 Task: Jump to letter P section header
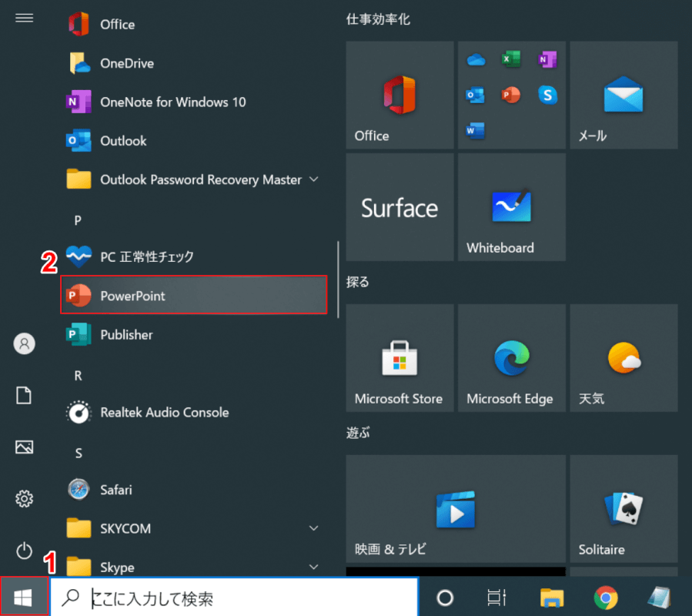coord(78,220)
